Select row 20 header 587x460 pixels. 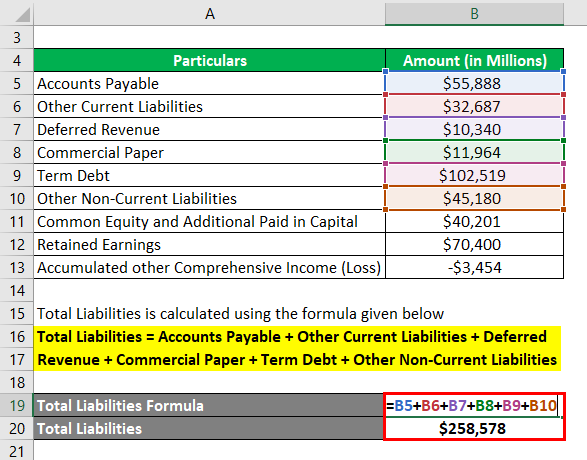pyautogui.click(x=17, y=429)
